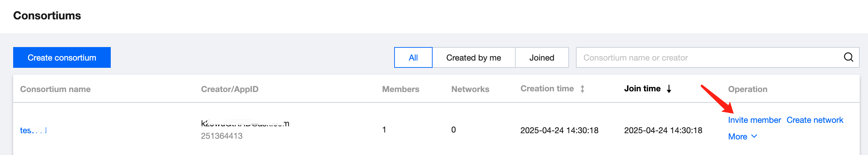Click the Consortium name column header

(55, 89)
